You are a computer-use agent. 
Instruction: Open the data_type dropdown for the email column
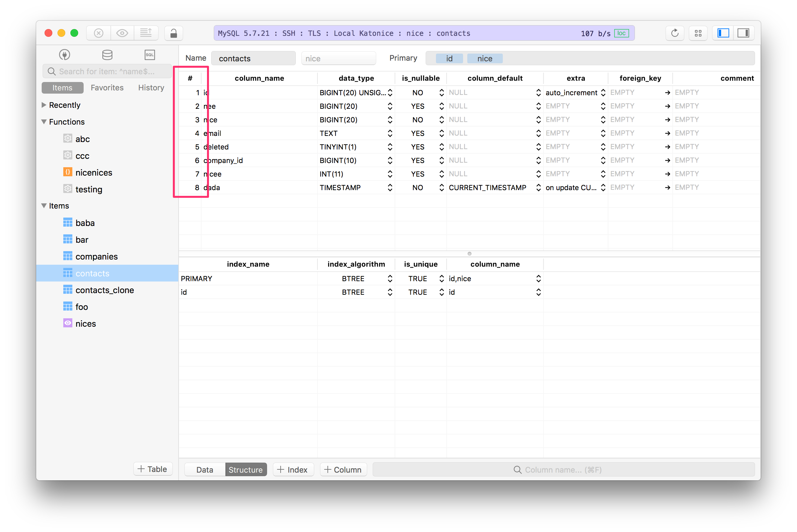coord(390,133)
